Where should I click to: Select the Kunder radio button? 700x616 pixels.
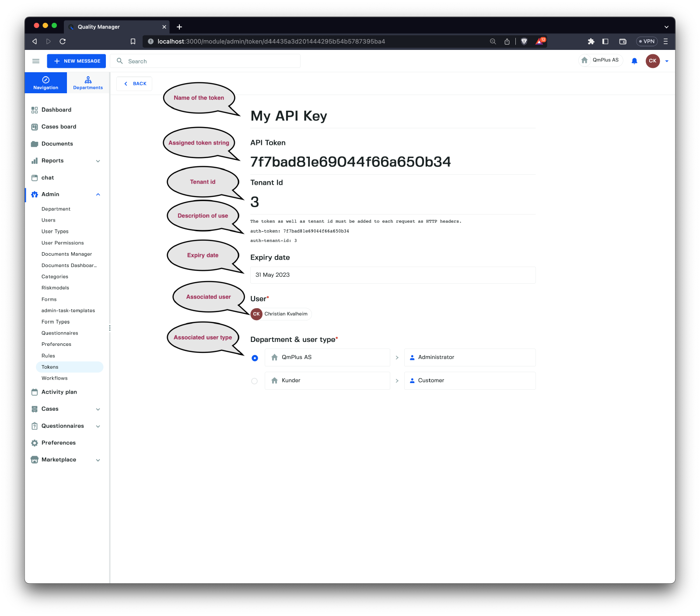click(x=255, y=381)
